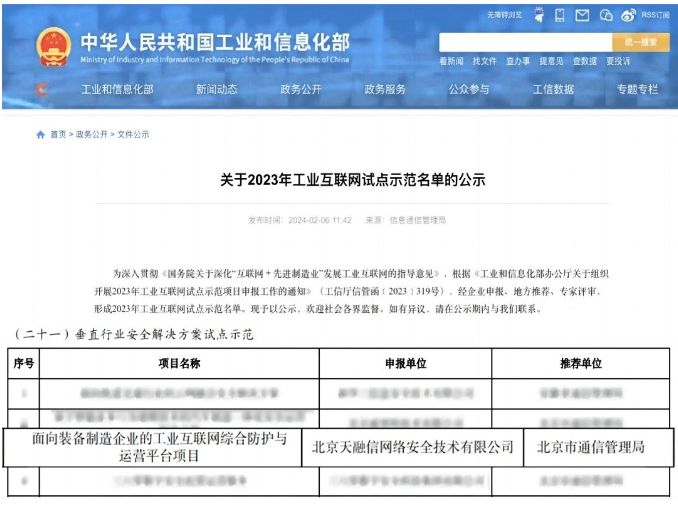Click the 找文件 quick link under search
This screenshot has width=678, height=508.
coord(484,61)
